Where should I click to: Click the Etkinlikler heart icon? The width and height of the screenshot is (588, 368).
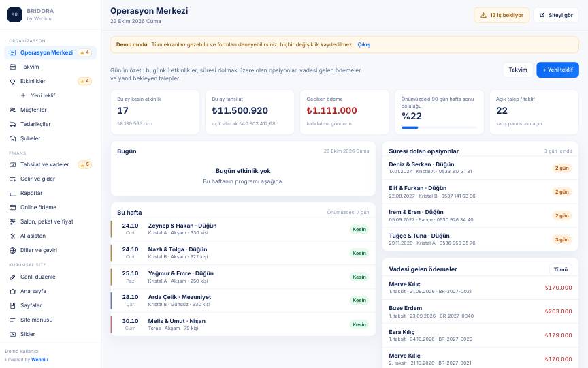(x=13, y=81)
